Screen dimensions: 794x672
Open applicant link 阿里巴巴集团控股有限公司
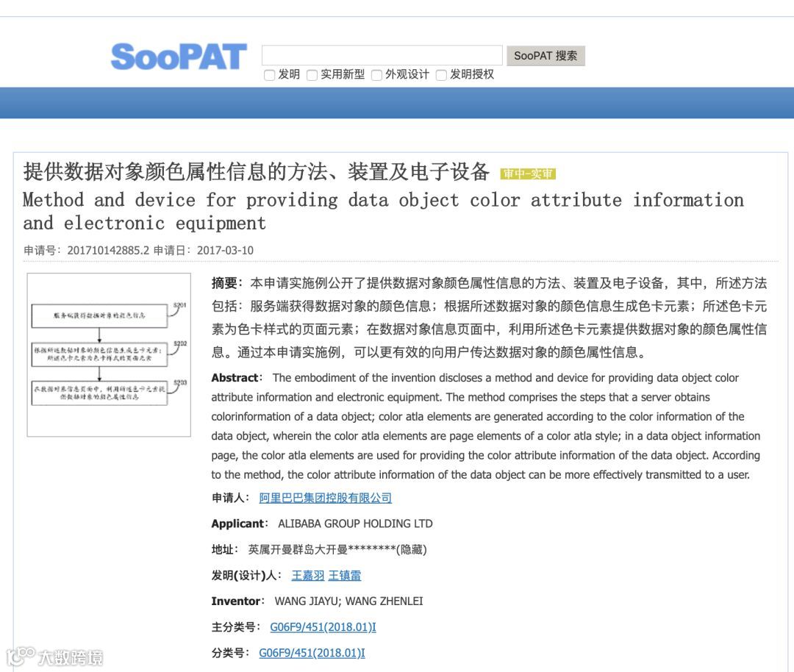pos(325,498)
